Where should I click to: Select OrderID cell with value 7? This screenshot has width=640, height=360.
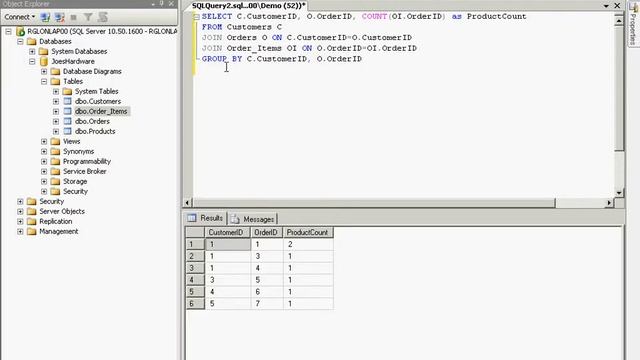[x=267, y=304]
